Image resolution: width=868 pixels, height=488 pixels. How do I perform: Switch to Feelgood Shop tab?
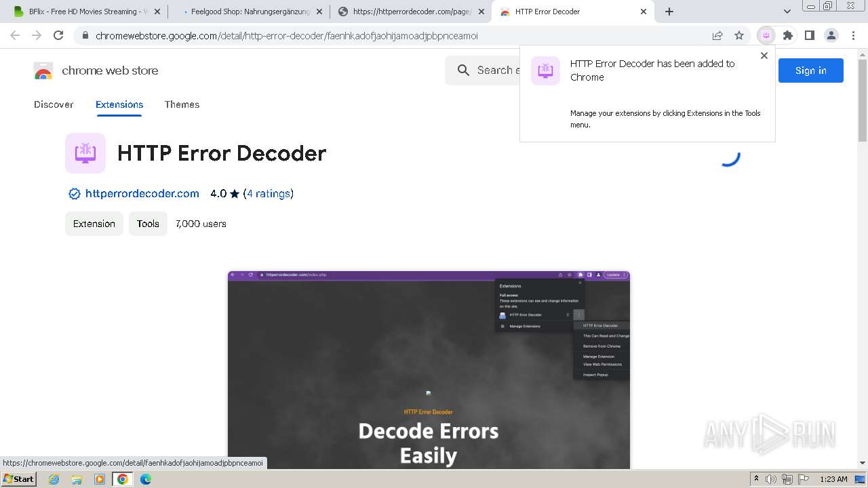click(248, 12)
